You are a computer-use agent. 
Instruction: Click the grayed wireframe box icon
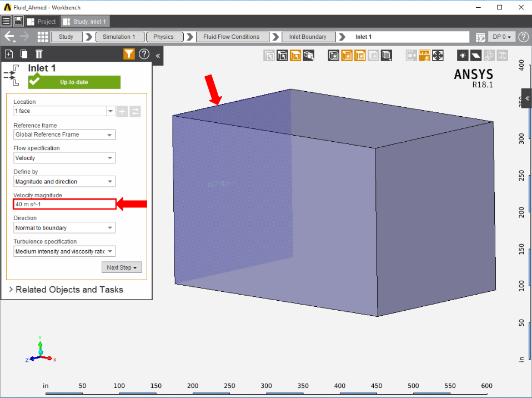click(x=502, y=56)
